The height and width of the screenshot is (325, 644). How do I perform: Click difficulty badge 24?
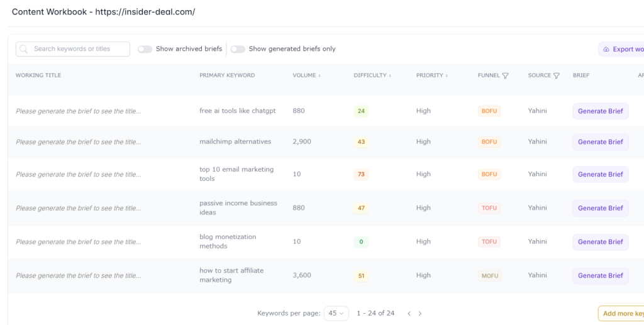click(x=361, y=111)
